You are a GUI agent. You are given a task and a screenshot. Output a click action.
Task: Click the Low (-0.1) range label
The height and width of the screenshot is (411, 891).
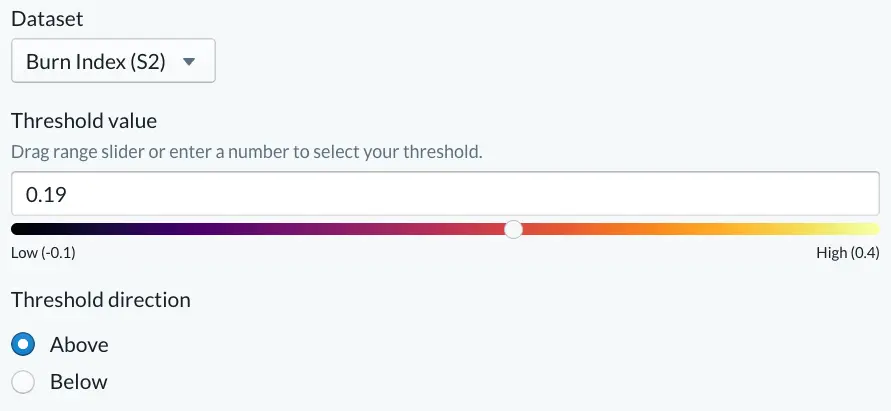pos(43,252)
